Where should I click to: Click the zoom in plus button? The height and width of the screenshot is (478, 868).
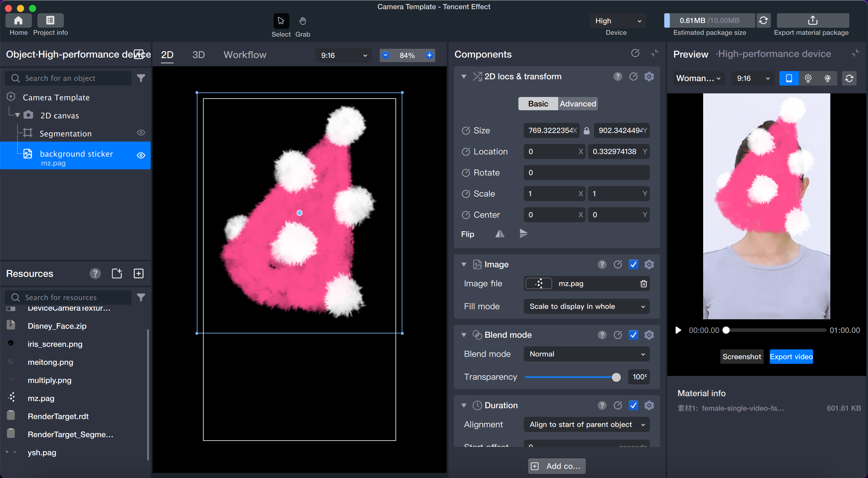tap(429, 55)
